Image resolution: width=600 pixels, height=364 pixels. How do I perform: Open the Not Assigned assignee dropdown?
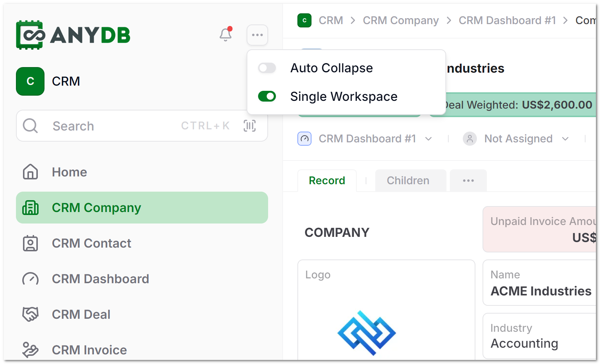pos(516,139)
